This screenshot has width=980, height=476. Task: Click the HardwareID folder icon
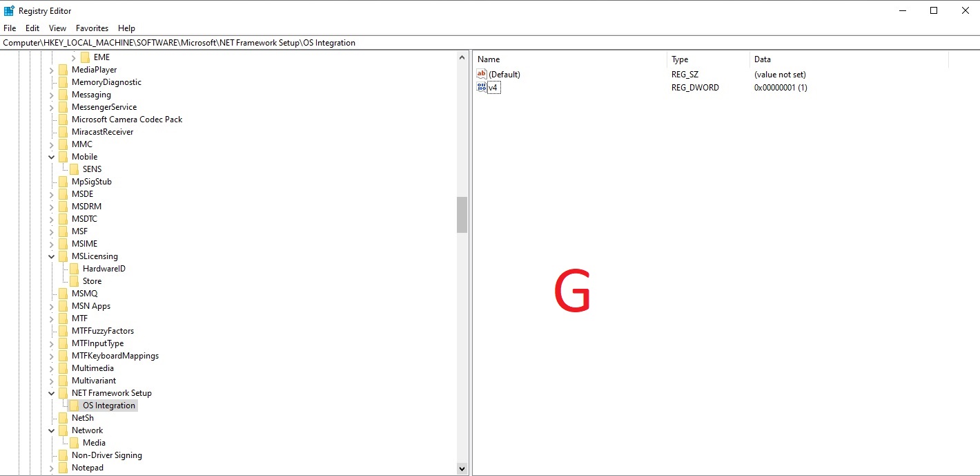[75, 269]
